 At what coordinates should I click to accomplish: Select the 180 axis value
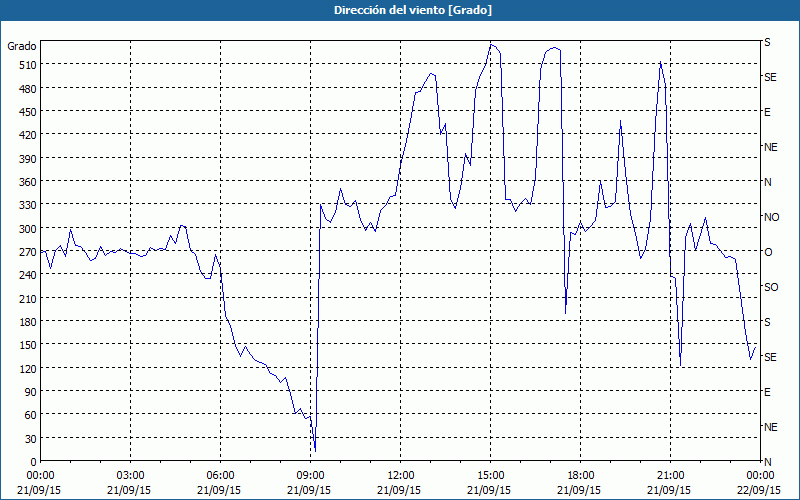(27, 322)
